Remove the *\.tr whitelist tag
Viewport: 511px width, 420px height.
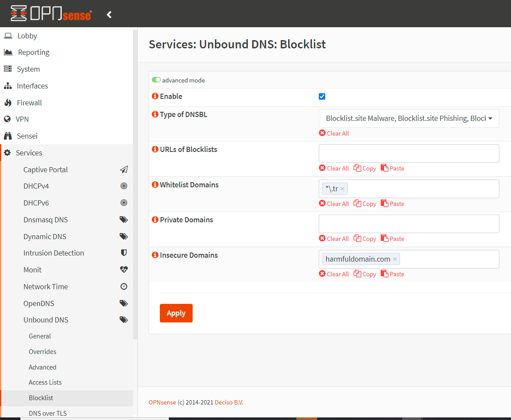[x=343, y=189]
